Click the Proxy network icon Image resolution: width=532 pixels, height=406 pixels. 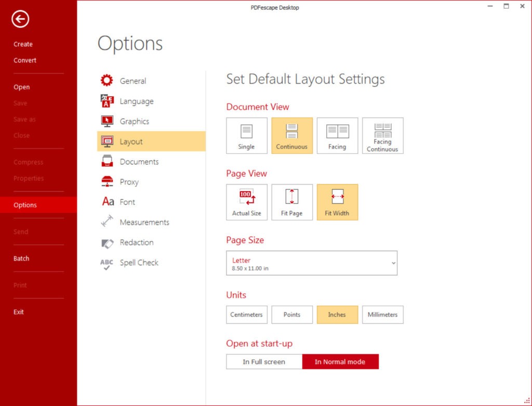[107, 181]
